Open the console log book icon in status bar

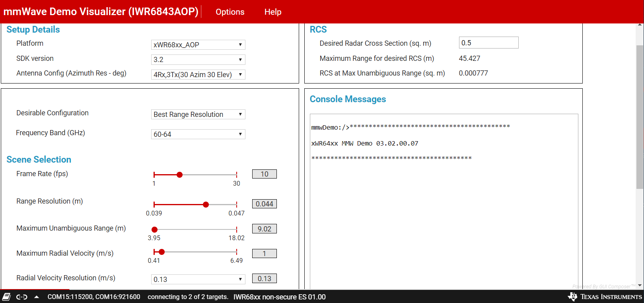pyautogui.click(x=6, y=297)
